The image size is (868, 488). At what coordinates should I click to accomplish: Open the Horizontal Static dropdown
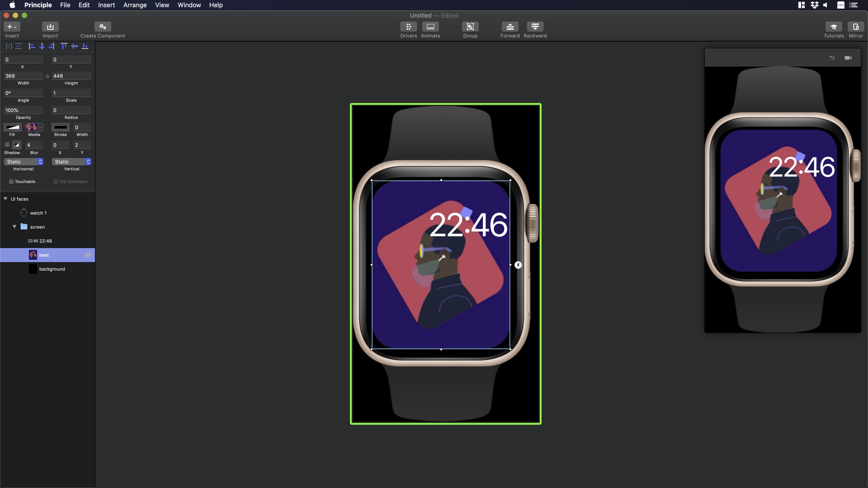tap(23, 162)
